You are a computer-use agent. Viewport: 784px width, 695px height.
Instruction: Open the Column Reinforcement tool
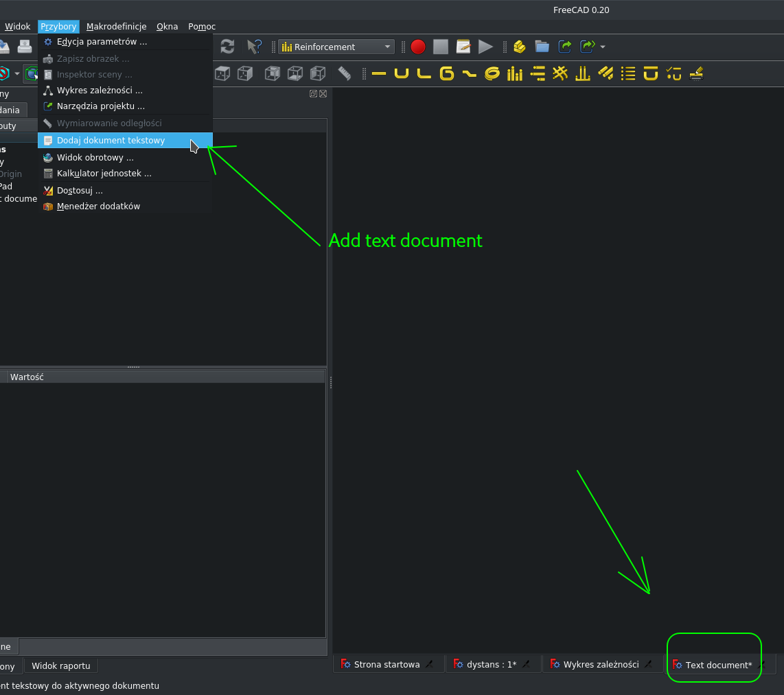point(514,73)
